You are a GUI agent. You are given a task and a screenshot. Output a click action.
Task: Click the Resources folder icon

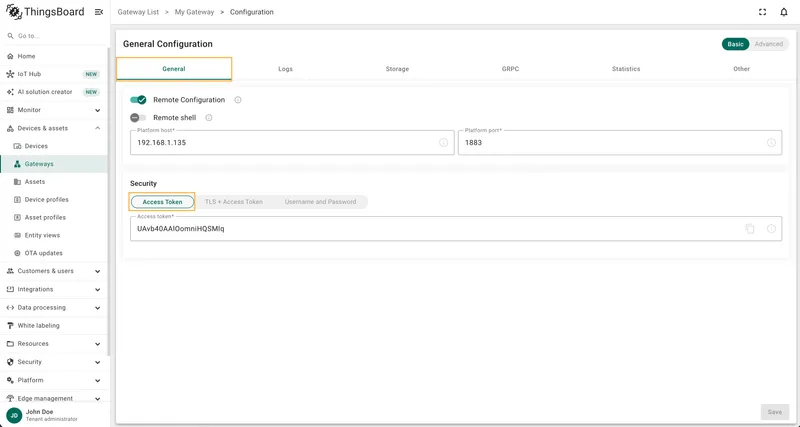pos(10,344)
